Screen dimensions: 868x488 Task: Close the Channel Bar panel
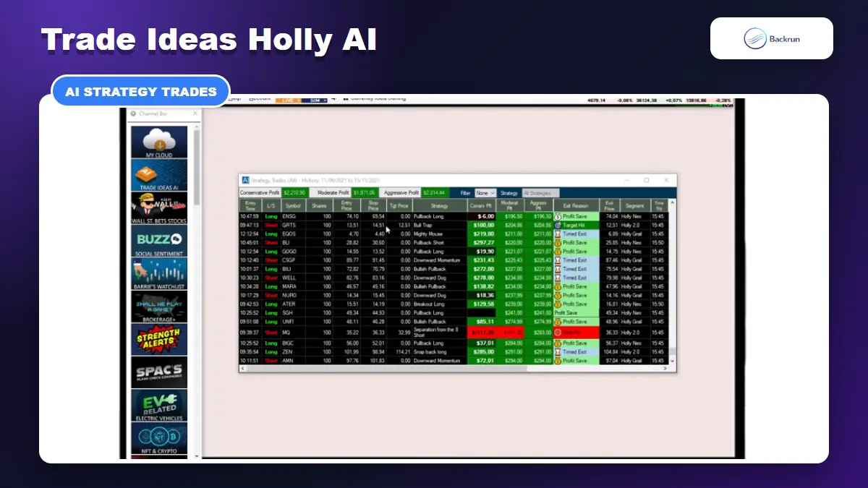tap(195, 114)
